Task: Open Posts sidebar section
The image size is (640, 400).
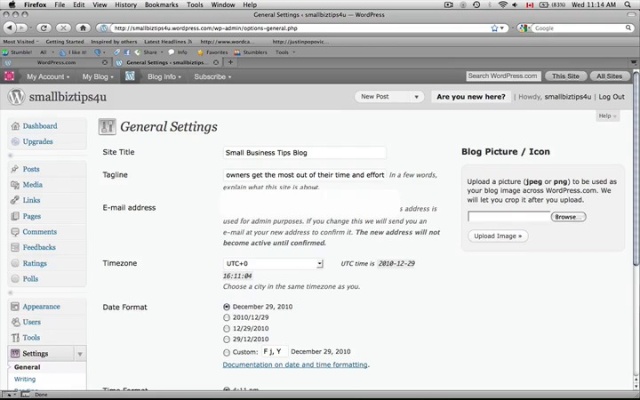Action: [31, 169]
